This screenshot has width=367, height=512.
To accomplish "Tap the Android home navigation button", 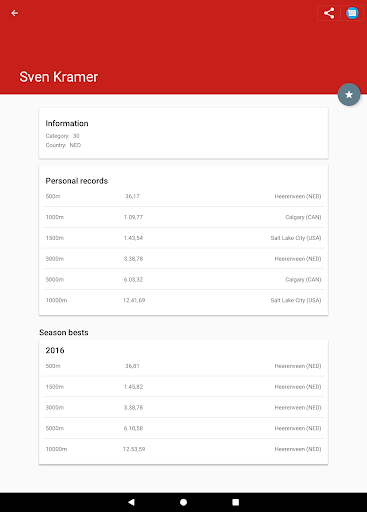I will (x=183, y=502).
